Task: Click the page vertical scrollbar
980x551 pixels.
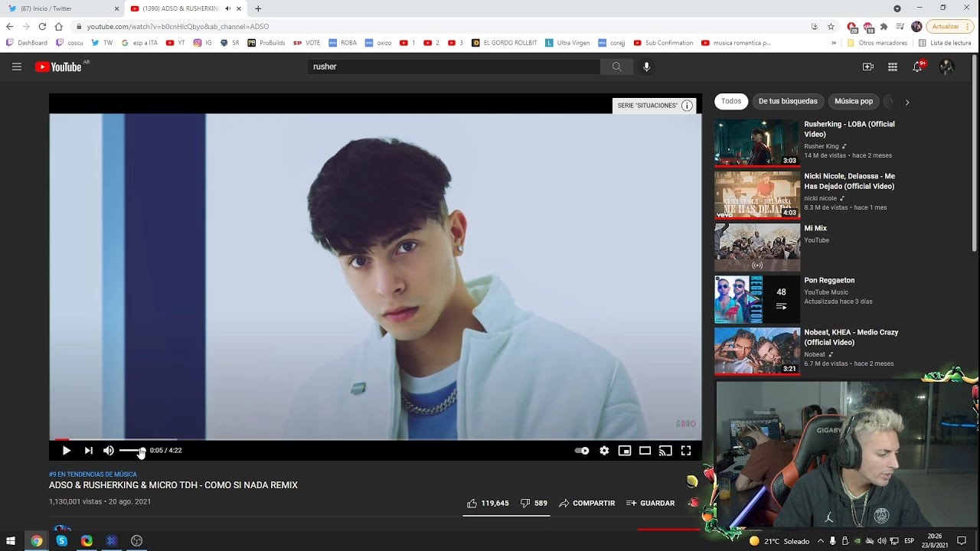Action: pyautogui.click(x=975, y=153)
